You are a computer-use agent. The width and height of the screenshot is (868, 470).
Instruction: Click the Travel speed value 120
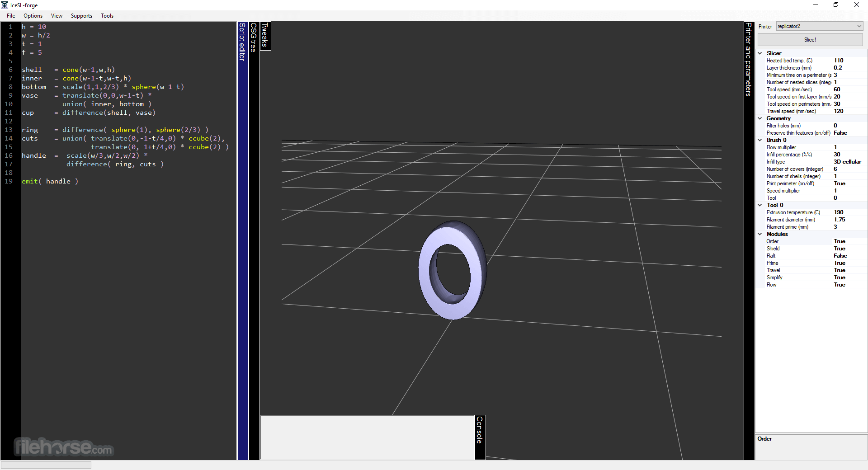tap(839, 111)
